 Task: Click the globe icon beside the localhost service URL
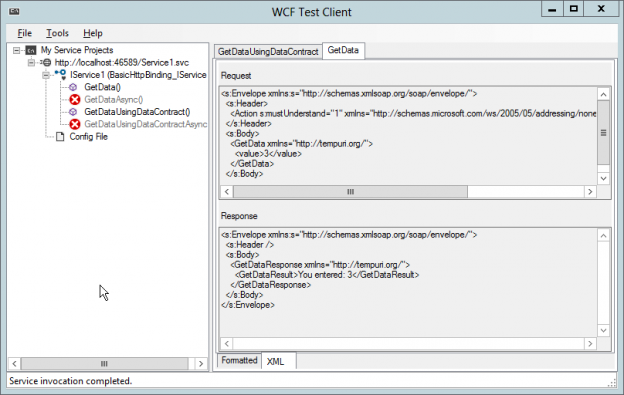point(47,62)
